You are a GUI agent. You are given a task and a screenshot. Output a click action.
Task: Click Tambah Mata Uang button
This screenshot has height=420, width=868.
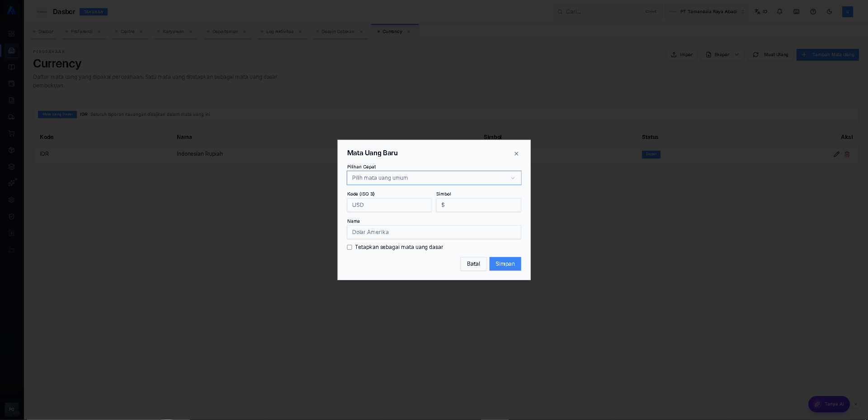coord(827,55)
